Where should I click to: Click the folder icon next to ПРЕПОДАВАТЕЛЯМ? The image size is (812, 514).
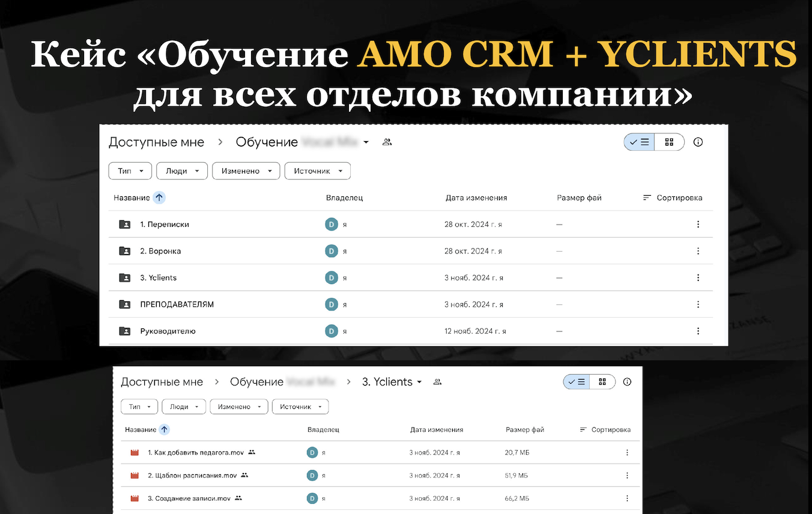[x=124, y=304]
